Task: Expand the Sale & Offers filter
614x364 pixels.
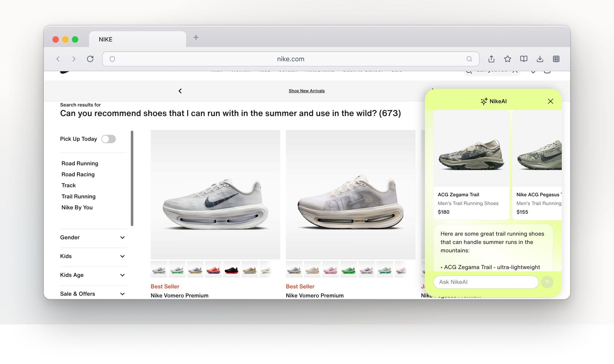Action: tap(94, 294)
